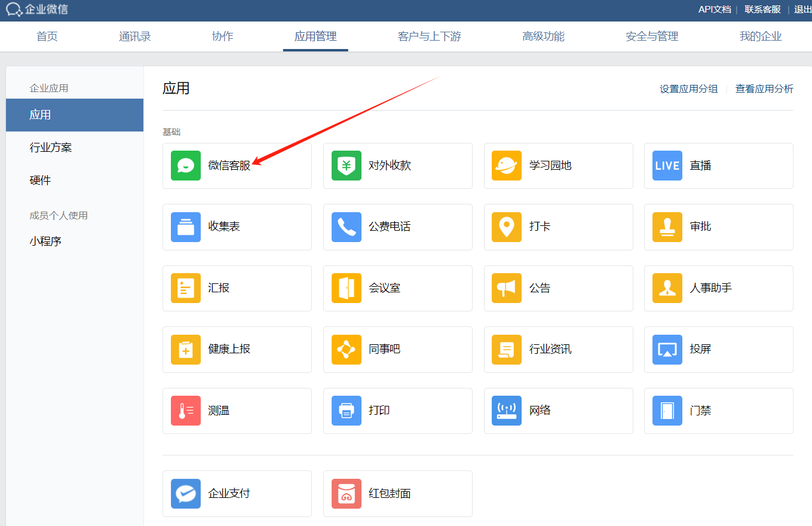Go to the 我的企业 tab
Screen dimensions: 812x526
point(760,36)
